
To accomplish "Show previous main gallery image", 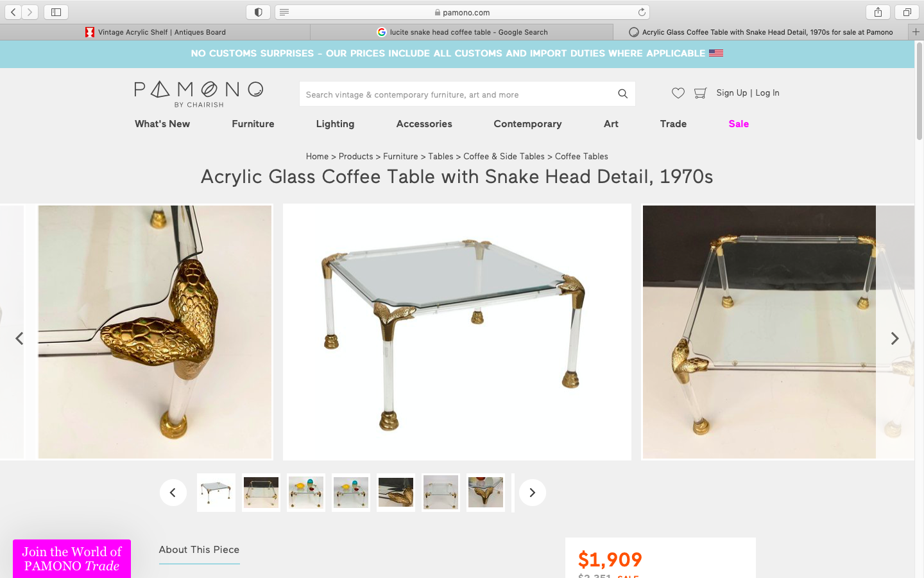I will 19,338.
